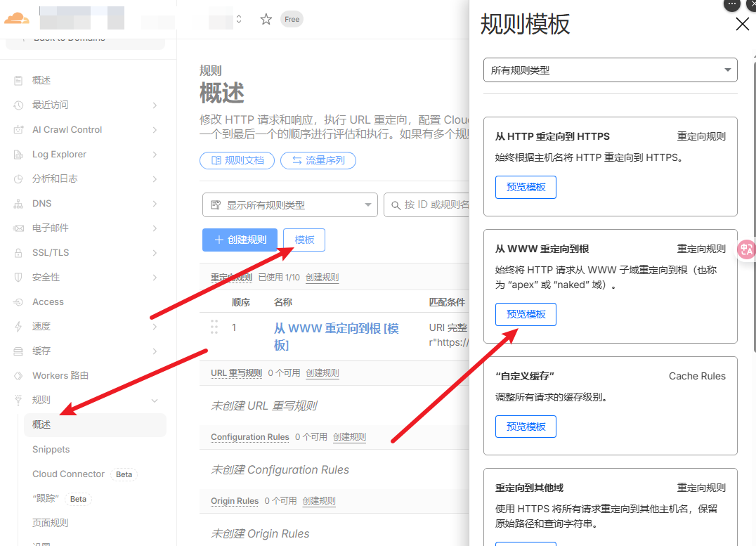The image size is (756, 546).
Task: Click the star favorite icon
Action: click(266, 20)
